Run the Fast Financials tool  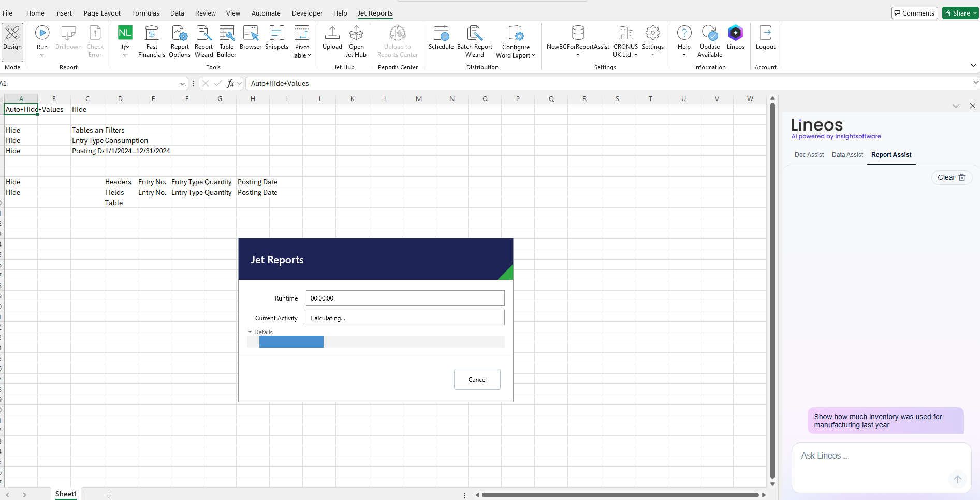pyautogui.click(x=151, y=41)
